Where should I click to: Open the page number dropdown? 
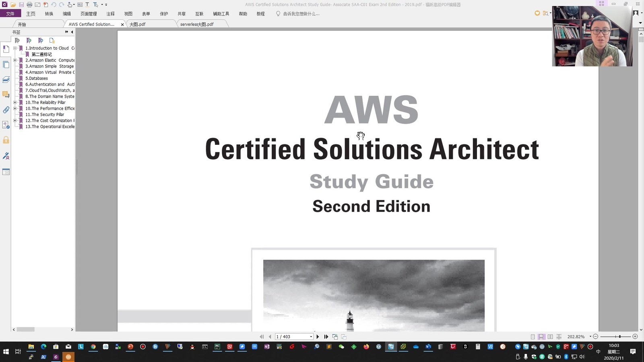(x=311, y=337)
